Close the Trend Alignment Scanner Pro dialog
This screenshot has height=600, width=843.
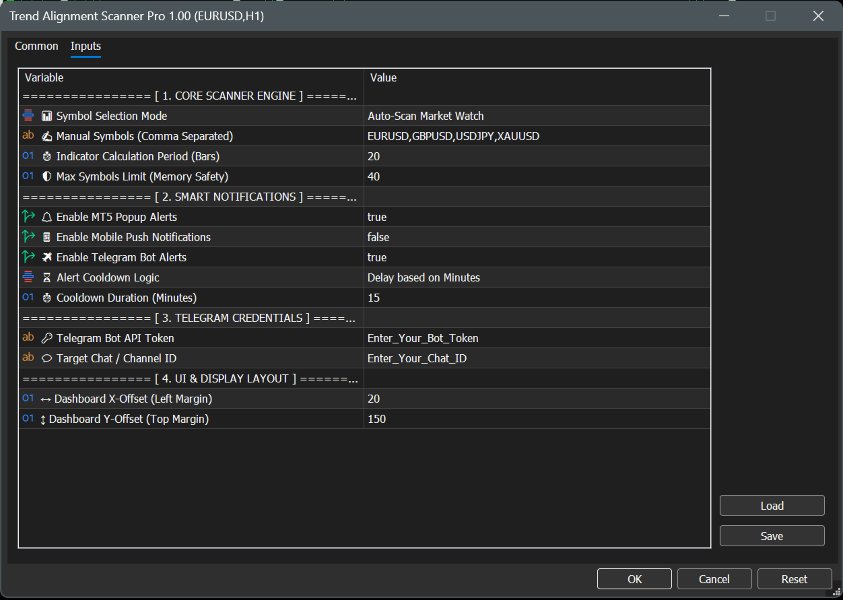[x=818, y=16]
